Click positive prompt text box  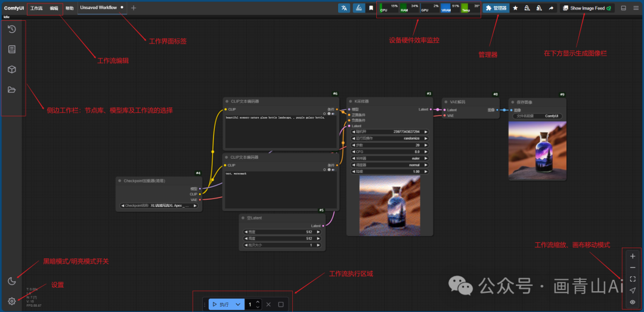click(x=280, y=132)
